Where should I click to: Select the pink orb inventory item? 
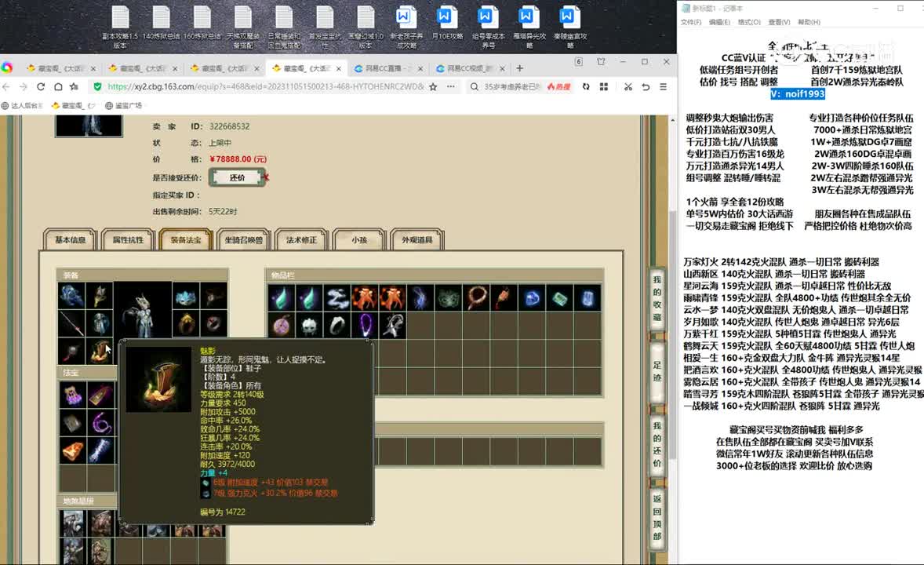tap(282, 325)
